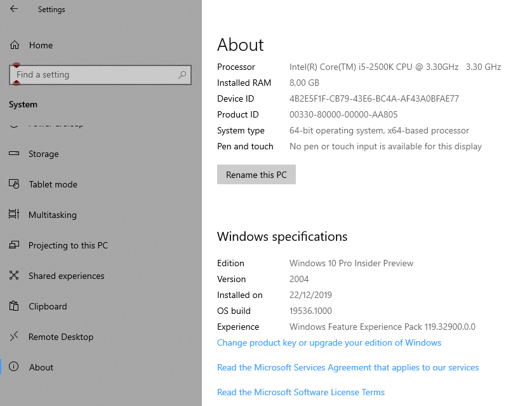Viewport: 532px width, 406px height.
Task: Click the Installed on date 22/12/2019
Action: coord(310,295)
